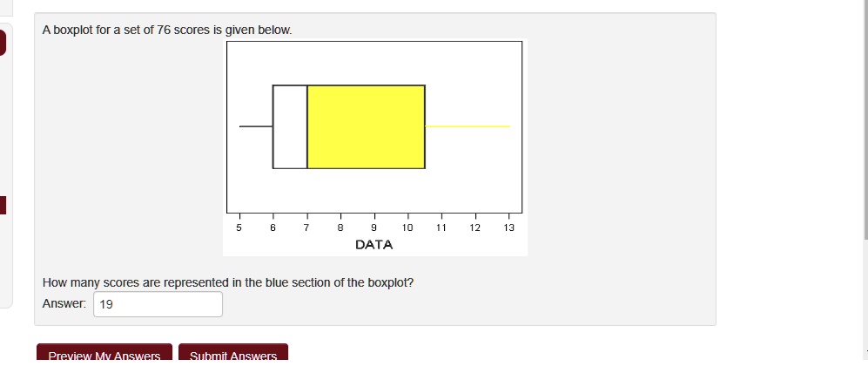868x380 pixels.
Task: Click the upper dark red sidebar tab at left edge
Action: pyautogui.click(x=3, y=42)
